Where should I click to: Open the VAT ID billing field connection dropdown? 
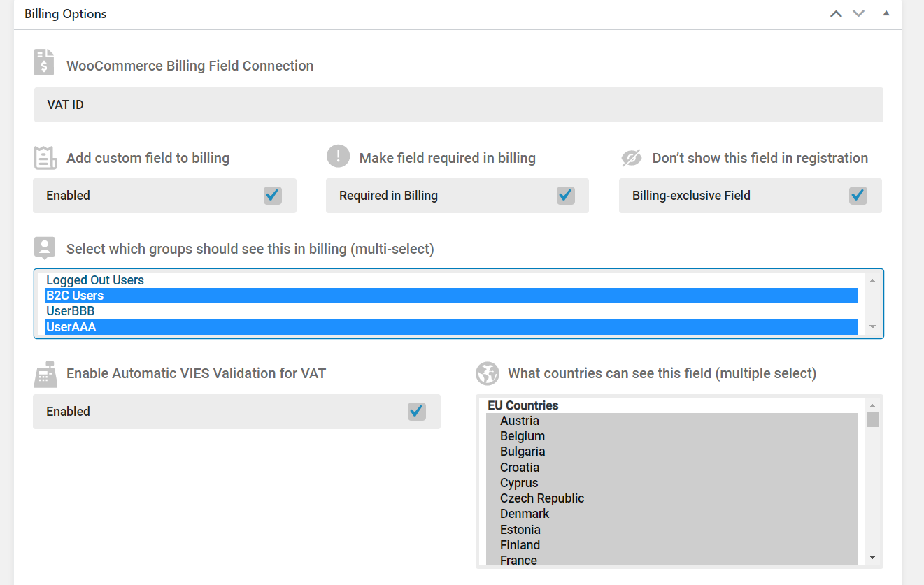pos(458,105)
